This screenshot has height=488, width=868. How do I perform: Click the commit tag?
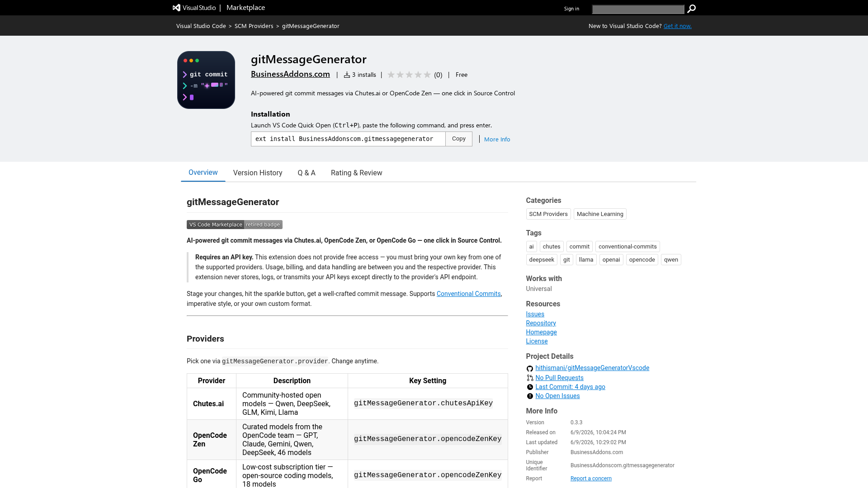point(580,247)
